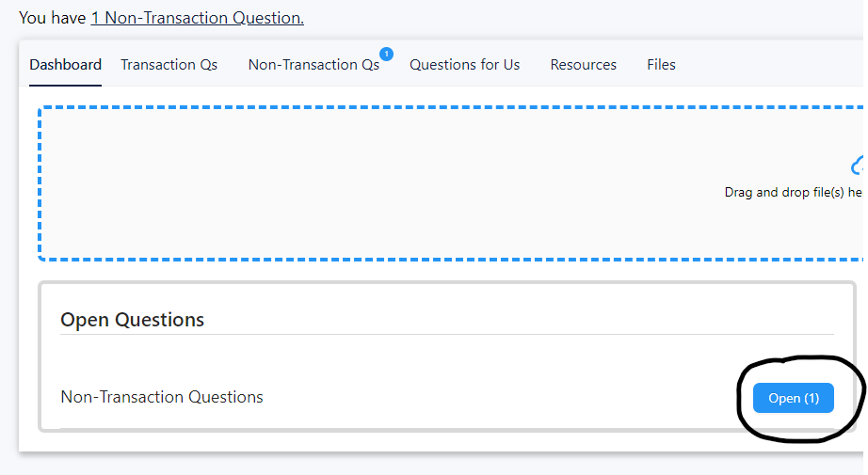The height and width of the screenshot is (475, 868).
Task: Select the Non-Transaction Qs tab
Action: (313, 65)
